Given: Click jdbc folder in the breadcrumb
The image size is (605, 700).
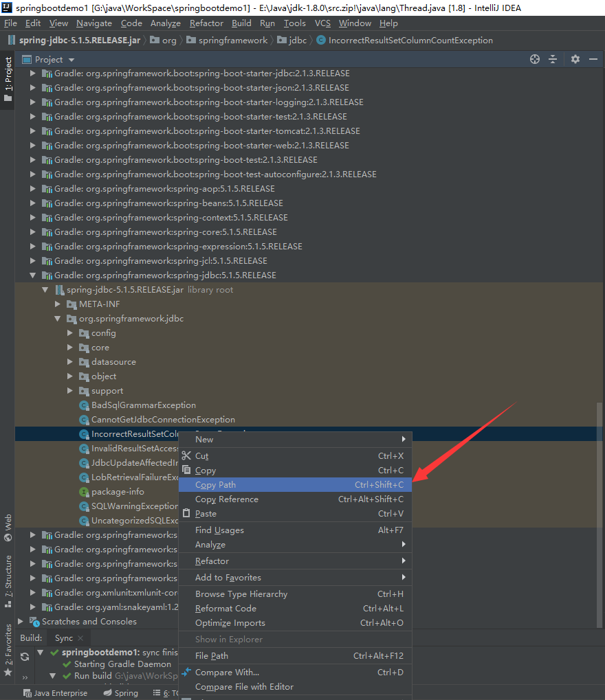Looking at the screenshot, I should (292, 40).
